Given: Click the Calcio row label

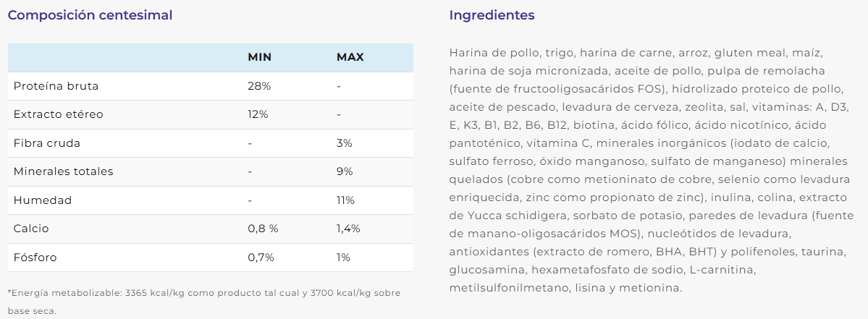Looking at the screenshot, I should (x=33, y=229).
